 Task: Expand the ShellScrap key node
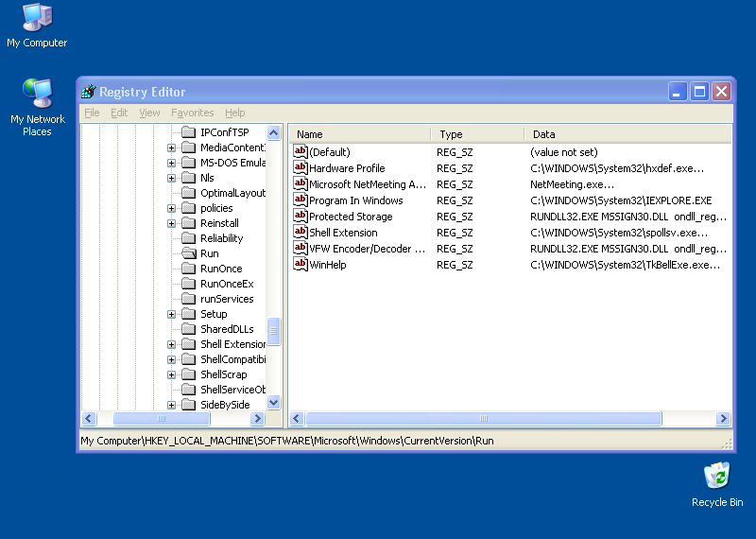(x=171, y=374)
